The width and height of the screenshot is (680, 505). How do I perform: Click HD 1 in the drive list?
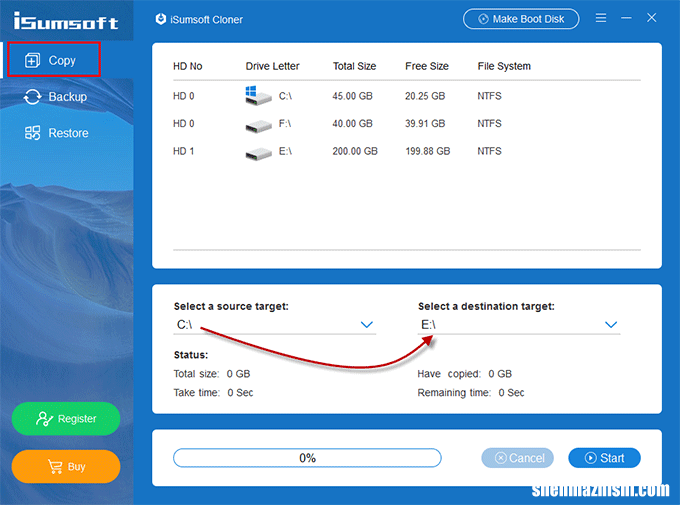tap(183, 151)
